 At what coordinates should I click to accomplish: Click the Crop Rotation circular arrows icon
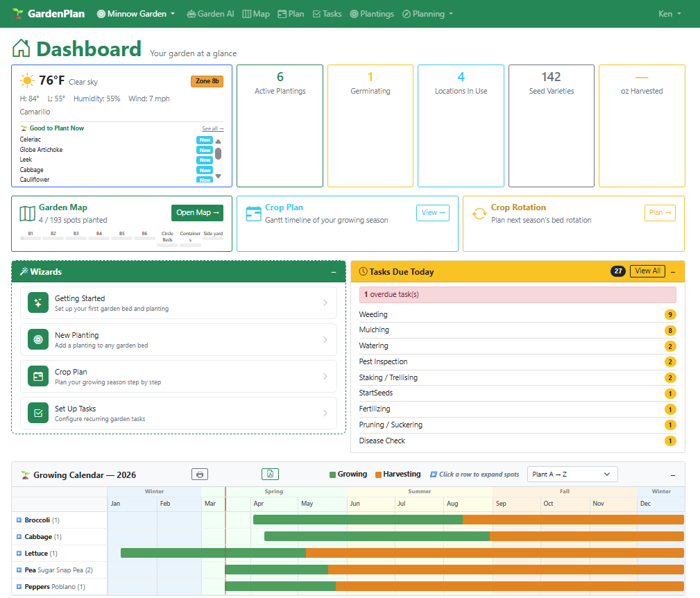tap(479, 214)
